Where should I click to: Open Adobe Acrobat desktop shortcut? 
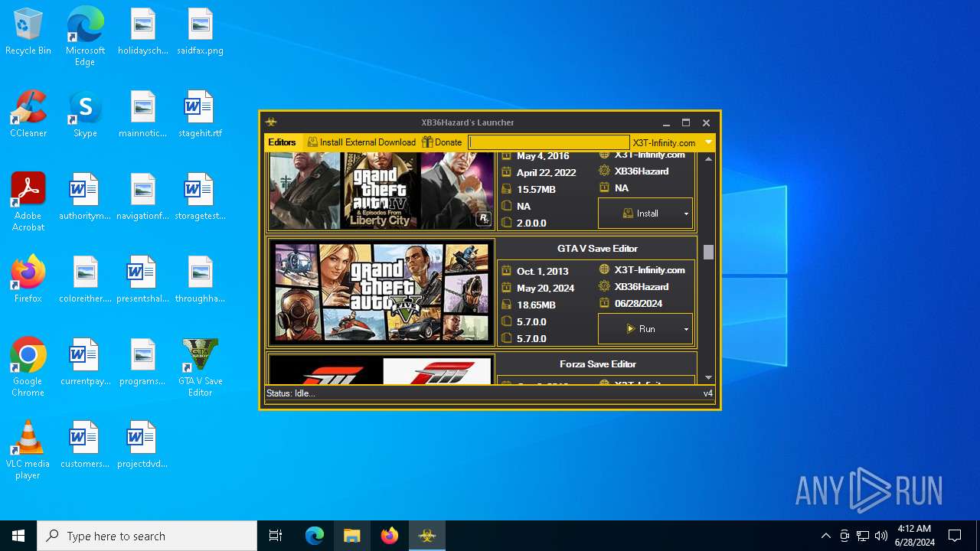(28, 202)
